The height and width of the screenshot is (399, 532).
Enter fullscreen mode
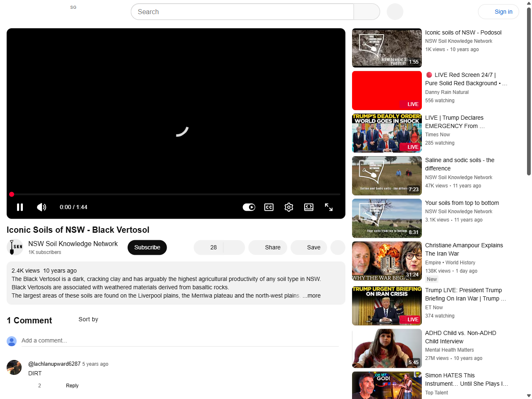(329, 207)
